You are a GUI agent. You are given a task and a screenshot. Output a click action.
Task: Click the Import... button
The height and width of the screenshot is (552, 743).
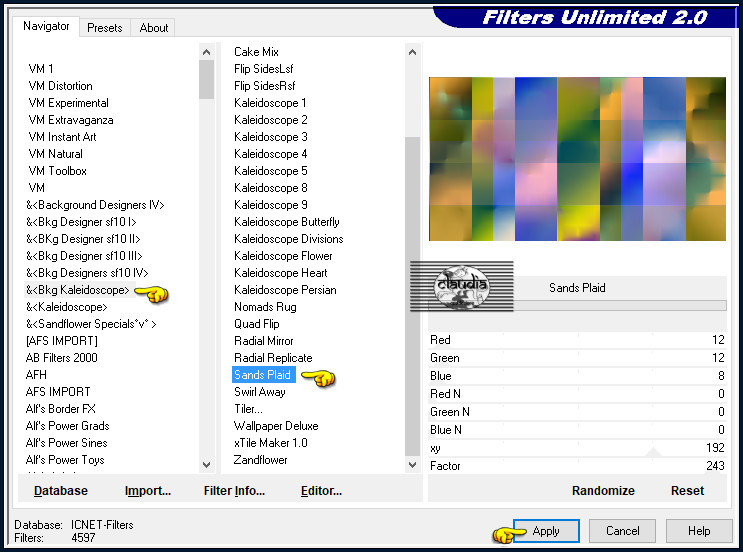148,490
